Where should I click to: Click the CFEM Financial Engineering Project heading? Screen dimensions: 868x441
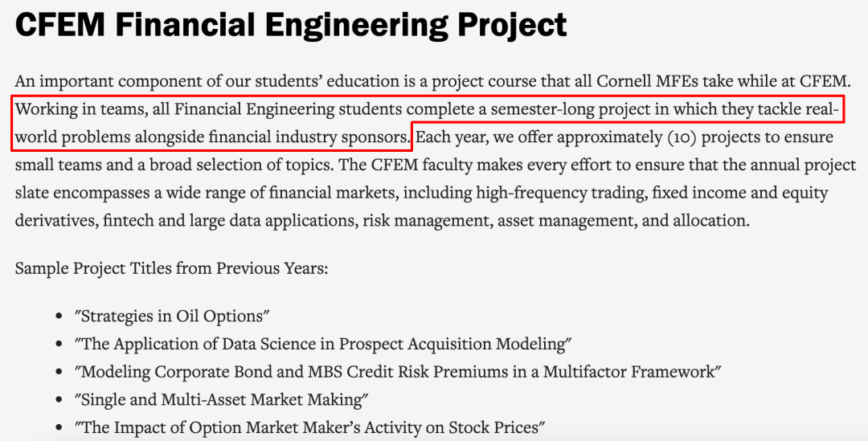click(291, 26)
